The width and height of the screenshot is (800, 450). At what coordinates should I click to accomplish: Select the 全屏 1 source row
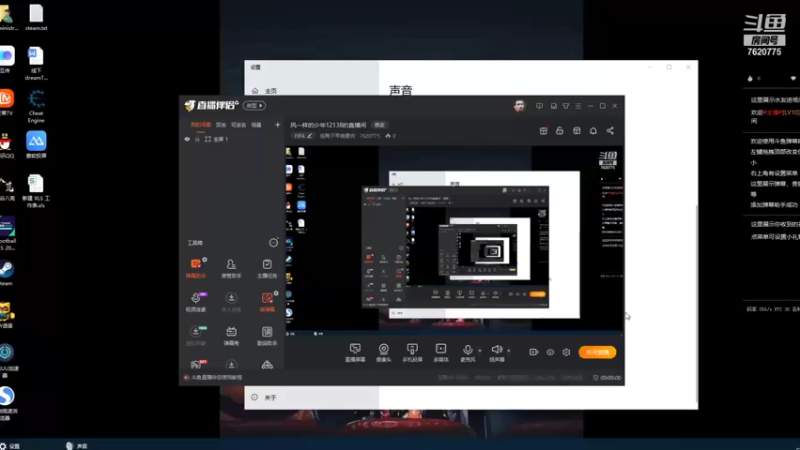pos(232,139)
